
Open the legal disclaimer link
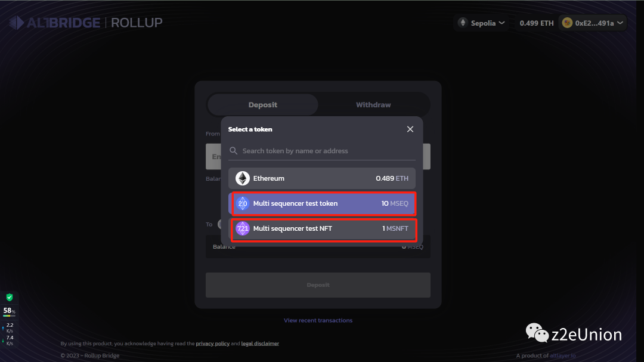click(260, 344)
